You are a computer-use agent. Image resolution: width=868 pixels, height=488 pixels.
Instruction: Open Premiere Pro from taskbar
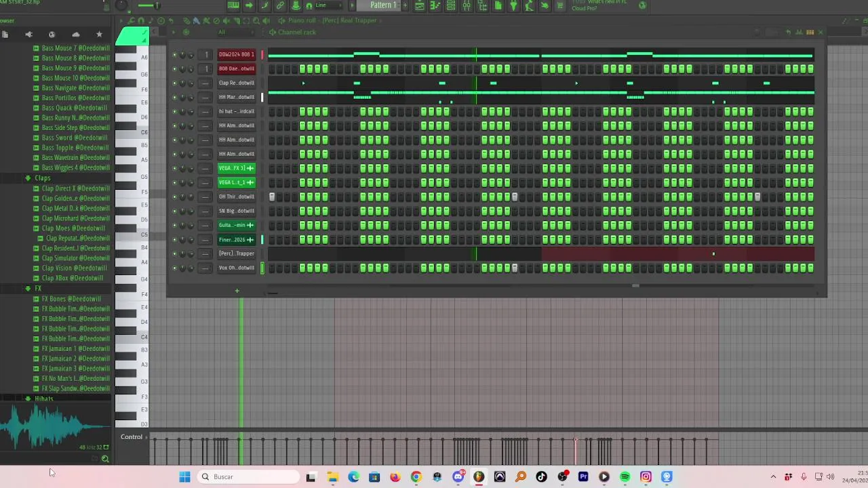coord(583,477)
